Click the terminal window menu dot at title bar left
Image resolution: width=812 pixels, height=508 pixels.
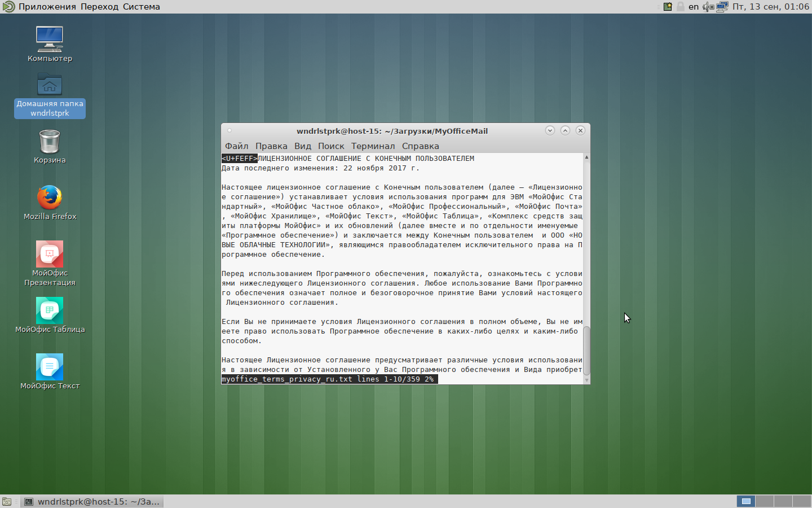pyautogui.click(x=230, y=131)
